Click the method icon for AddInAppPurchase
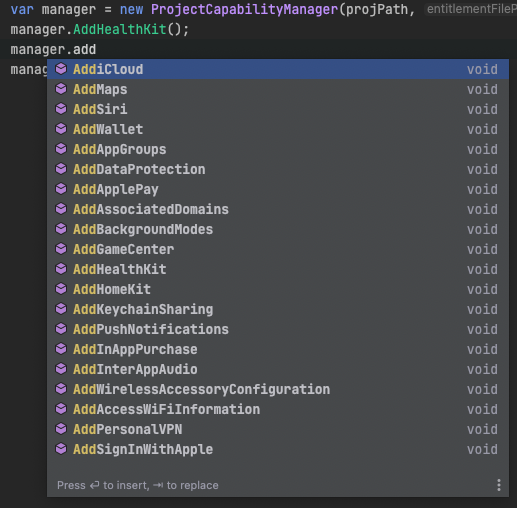Image resolution: width=517 pixels, height=508 pixels. [61, 349]
